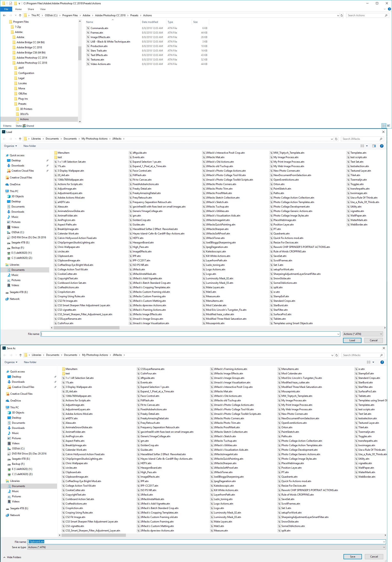Click File name field in Load dialog
The height and width of the screenshot is (562, 392).
click(x=190, y=334)
